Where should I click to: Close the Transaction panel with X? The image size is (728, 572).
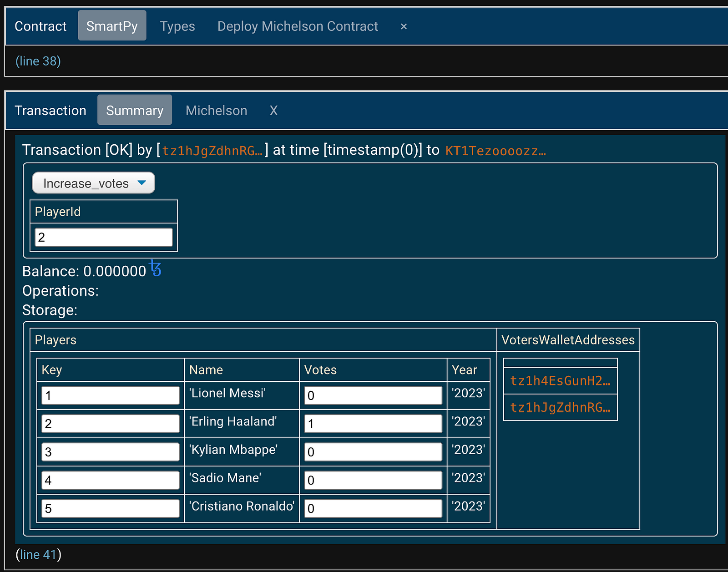coord(273,111)
